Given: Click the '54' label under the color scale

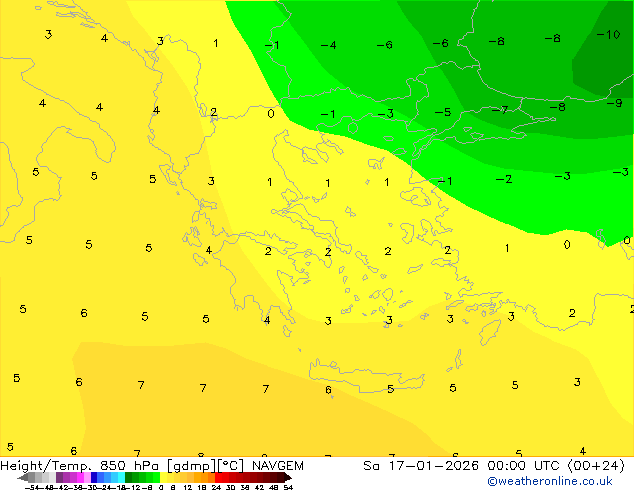Looking at the screenshot, I should pyautogui.click(x=289, y=487).
